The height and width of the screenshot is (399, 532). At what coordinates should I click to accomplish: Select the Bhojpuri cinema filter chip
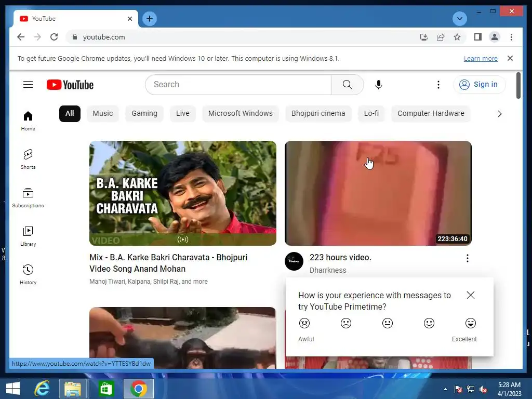(x=318, y=113)
